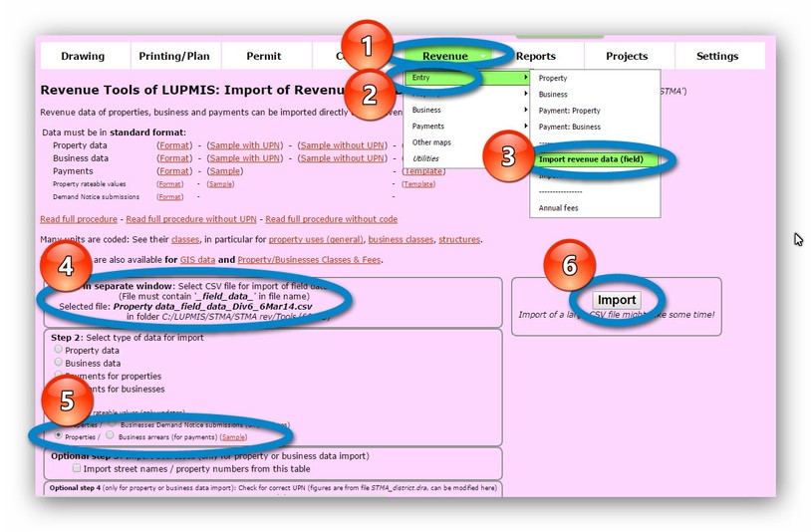Expand the submenu arrow next to Entry

coord(525,78)
